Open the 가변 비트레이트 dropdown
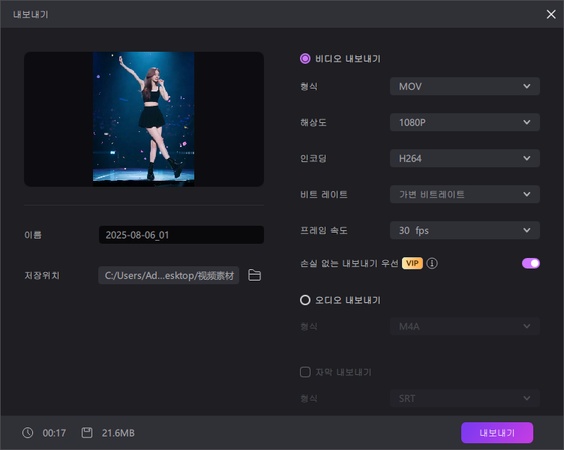Viewport: 564px width, 450px height. coord(465,194)
